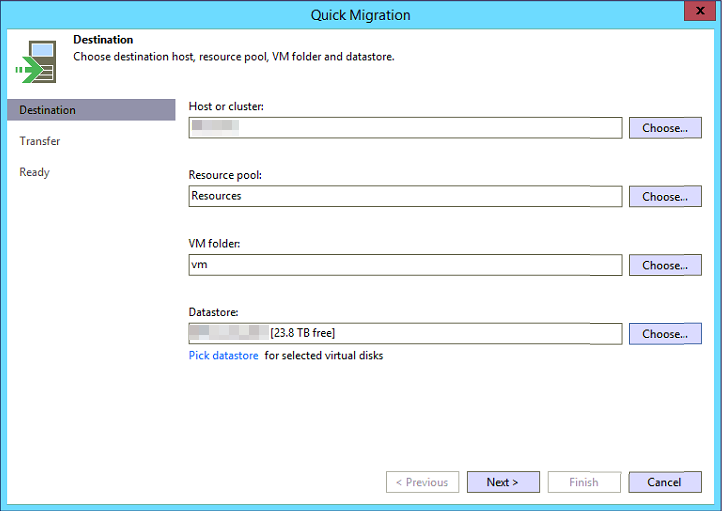
Task: Click the Destination heading in the header
Action: point(103,40)
